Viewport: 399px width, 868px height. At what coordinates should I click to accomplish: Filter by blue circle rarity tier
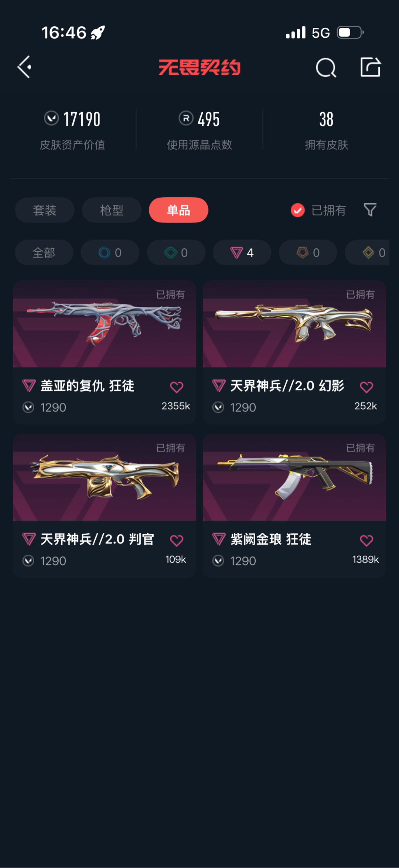[x=110, y=252]
